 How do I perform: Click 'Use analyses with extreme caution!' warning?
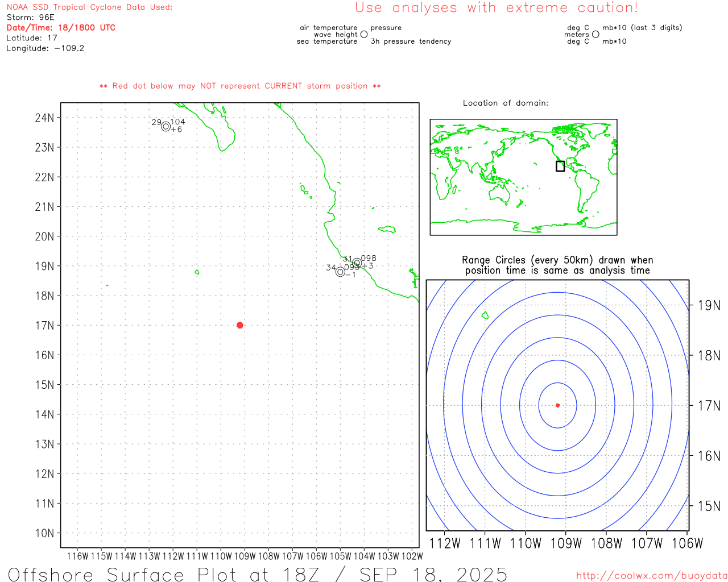(x=497, y=8)
